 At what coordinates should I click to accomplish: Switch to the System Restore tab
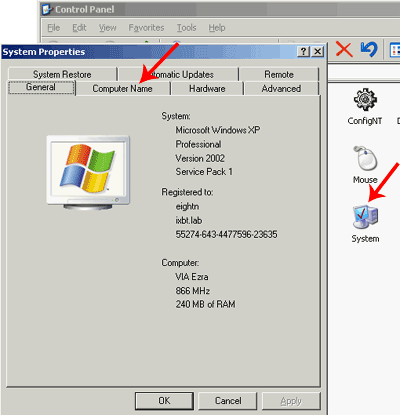(x=62, y=74)
